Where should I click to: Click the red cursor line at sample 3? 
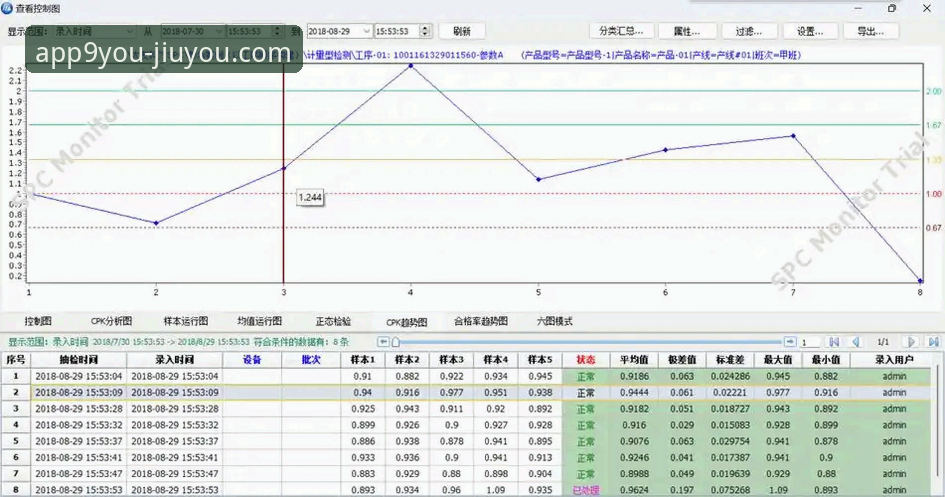coord(283,175)
